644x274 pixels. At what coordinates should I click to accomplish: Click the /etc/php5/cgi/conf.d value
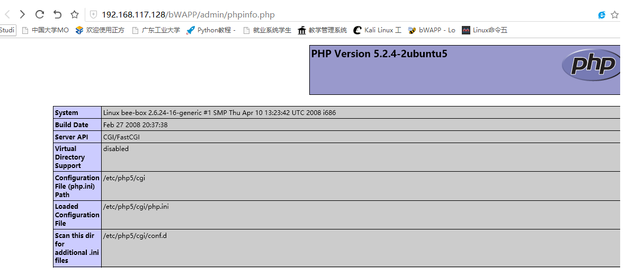135,235
